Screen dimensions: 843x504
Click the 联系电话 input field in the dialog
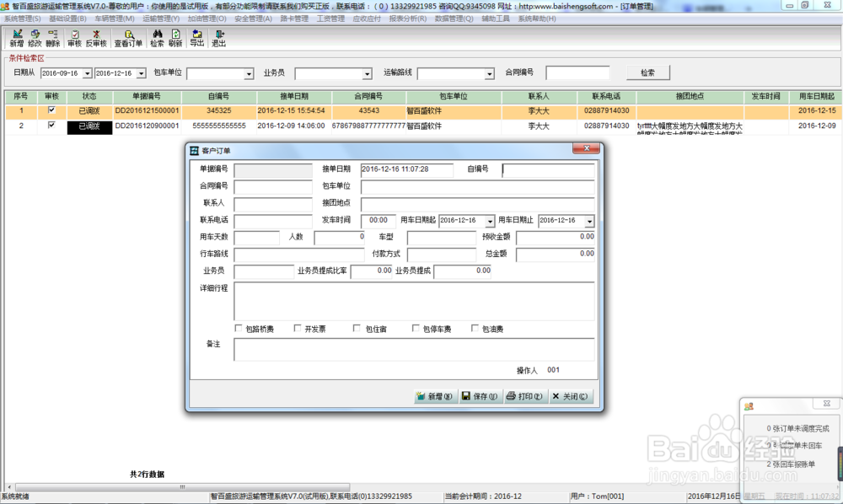pos(273,221)
